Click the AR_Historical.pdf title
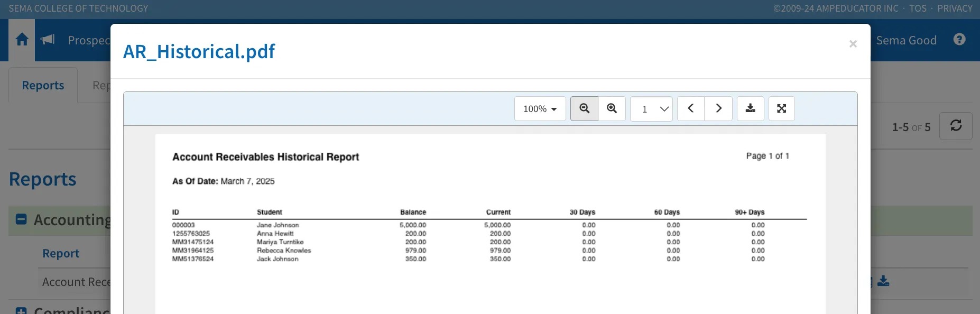This screenshot has width=980, height=314. (x=199, y=51)
